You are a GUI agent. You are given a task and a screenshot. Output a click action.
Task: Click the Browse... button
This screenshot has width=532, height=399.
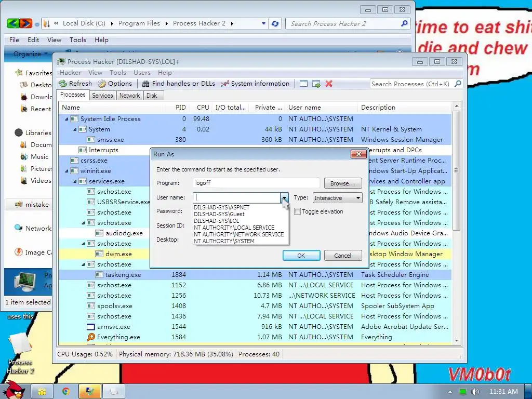point(343,183)
